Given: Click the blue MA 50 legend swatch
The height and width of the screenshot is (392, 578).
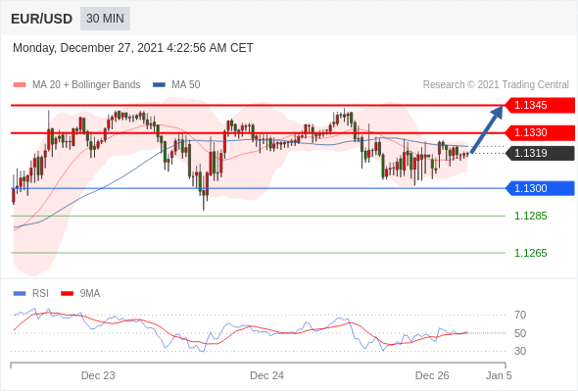Looking at the screenshot, I should (159, 85).
